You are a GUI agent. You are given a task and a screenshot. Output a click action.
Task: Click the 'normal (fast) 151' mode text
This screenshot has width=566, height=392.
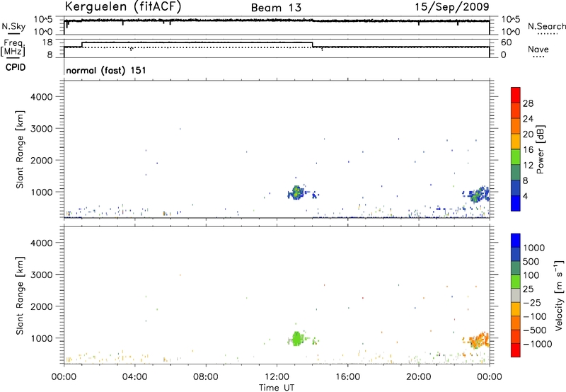point(106,70)
